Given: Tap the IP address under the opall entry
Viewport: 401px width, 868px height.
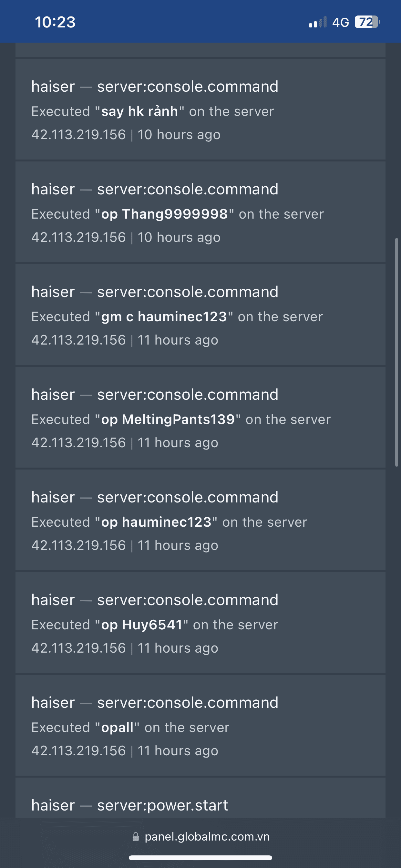Looking at the screenshot, I should (78, 751).
